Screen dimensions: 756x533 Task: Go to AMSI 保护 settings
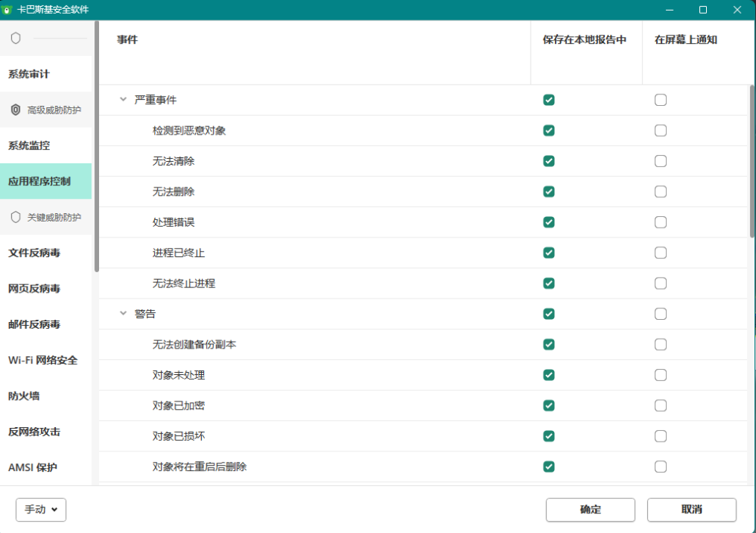pyautogui.click(x=33, y=467)
